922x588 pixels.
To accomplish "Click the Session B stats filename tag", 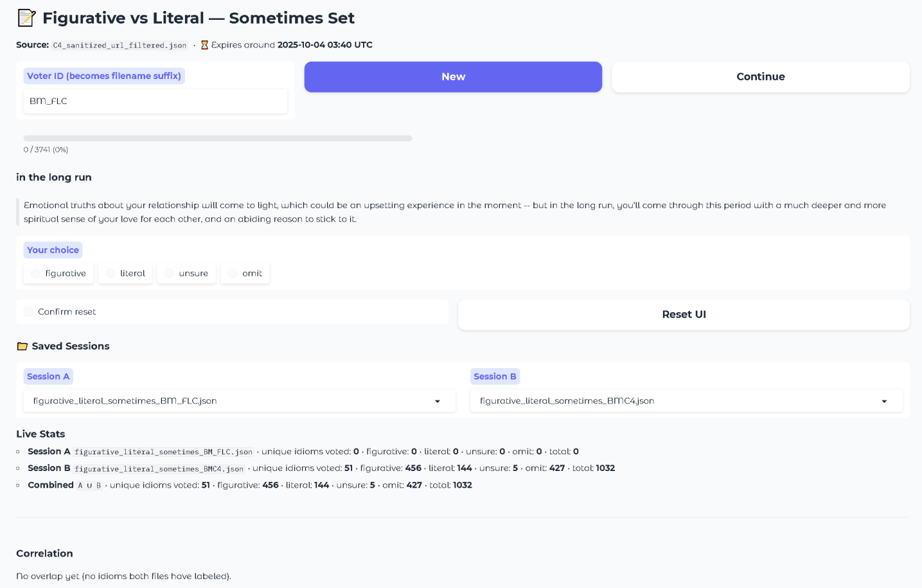I will coord(159,469).
